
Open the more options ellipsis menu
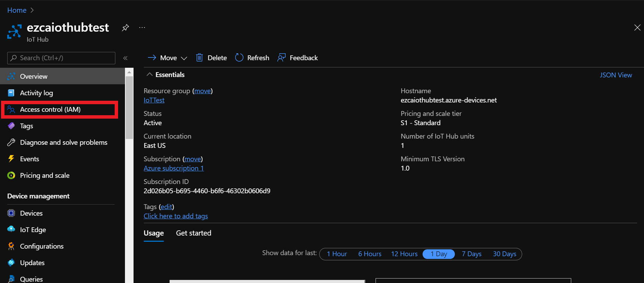[142, 28]
